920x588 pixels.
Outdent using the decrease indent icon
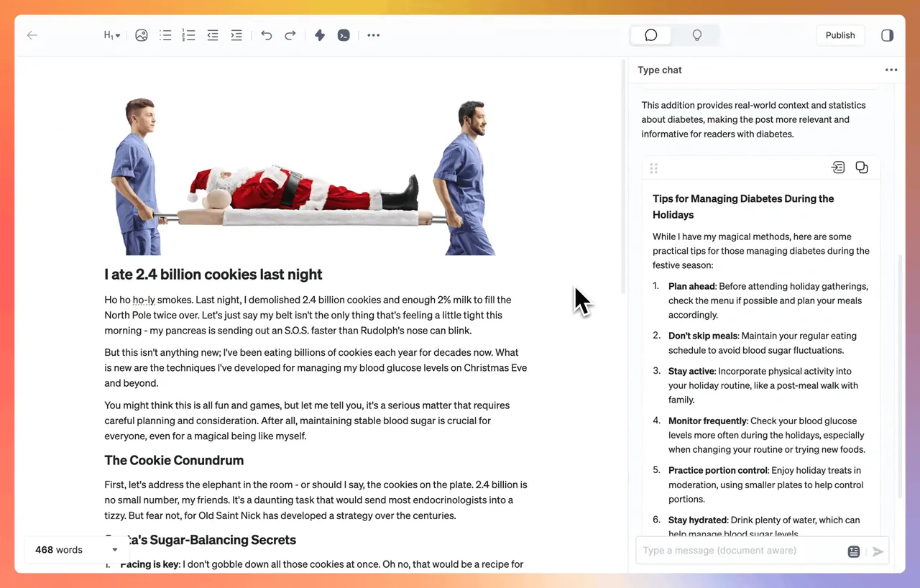213,35
